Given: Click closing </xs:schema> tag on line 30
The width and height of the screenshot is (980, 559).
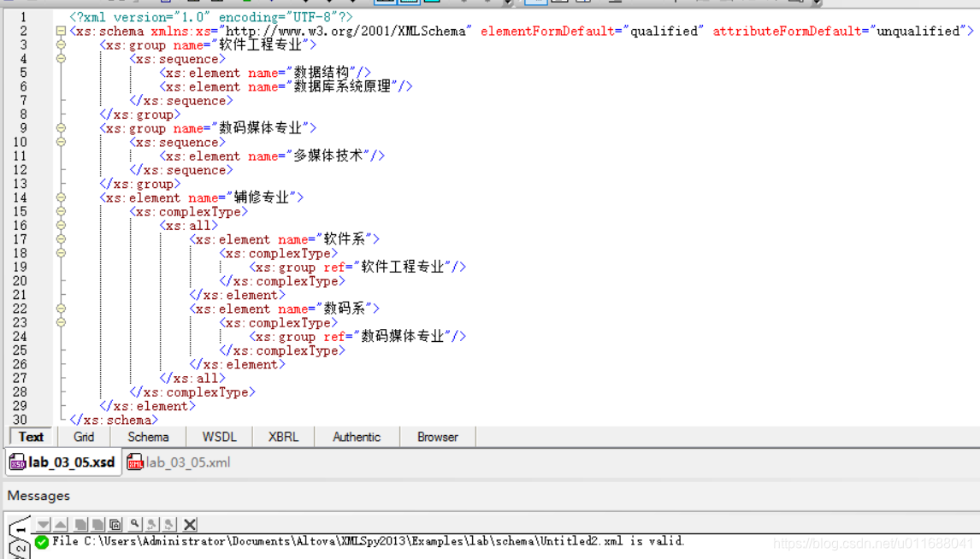Looking at the screenshot, I should [114, 421].
